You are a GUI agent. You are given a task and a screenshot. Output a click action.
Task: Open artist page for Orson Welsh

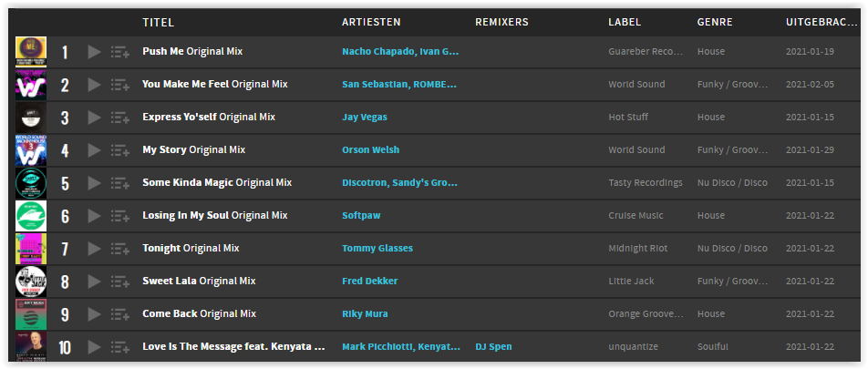click(x=370, y=150)
